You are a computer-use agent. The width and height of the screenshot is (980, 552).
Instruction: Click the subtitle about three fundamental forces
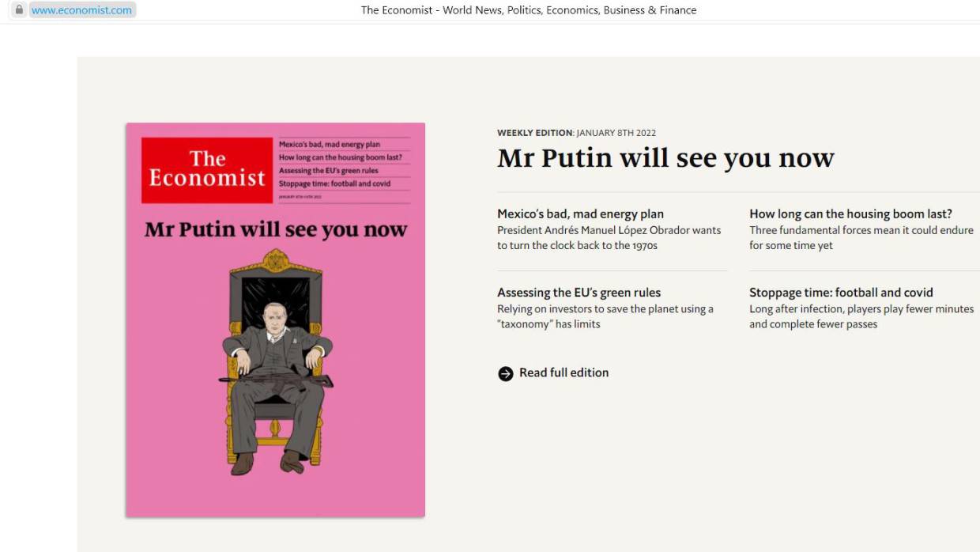[x=861, y=237]
